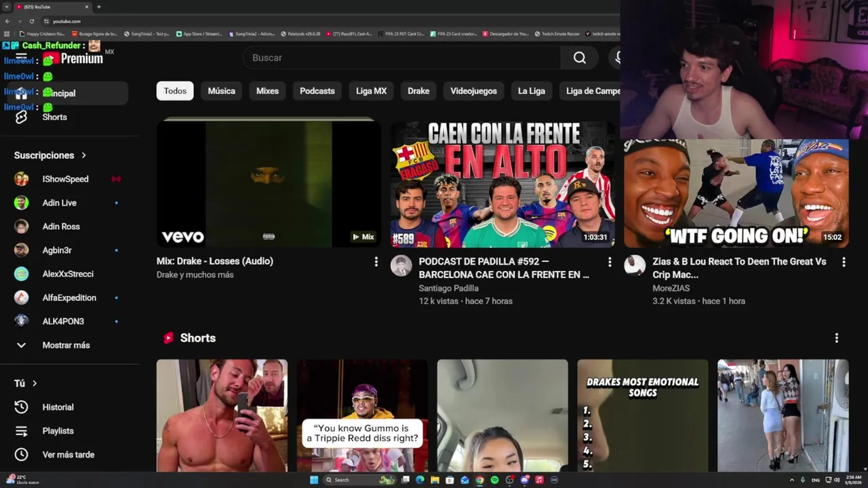The height and width of the screenshot is (488, 868).
Task: Select the Liga MX filter chip
Action: 372,91
